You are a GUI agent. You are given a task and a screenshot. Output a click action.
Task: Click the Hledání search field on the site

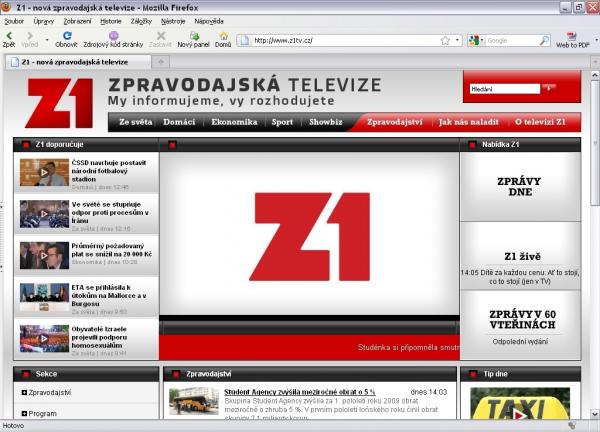click(x=504, y=89)
